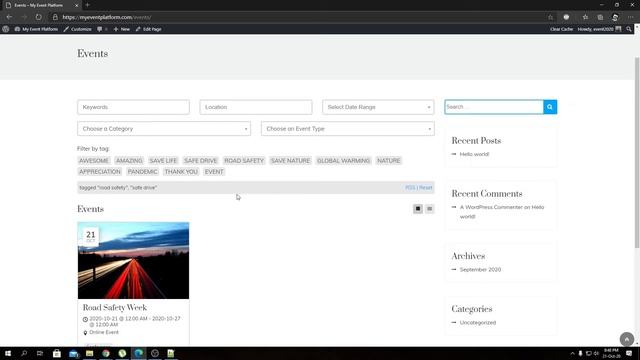Screen dimensions: 640x360
Task: Open Uncategorized category link
Action: (478, 323)
